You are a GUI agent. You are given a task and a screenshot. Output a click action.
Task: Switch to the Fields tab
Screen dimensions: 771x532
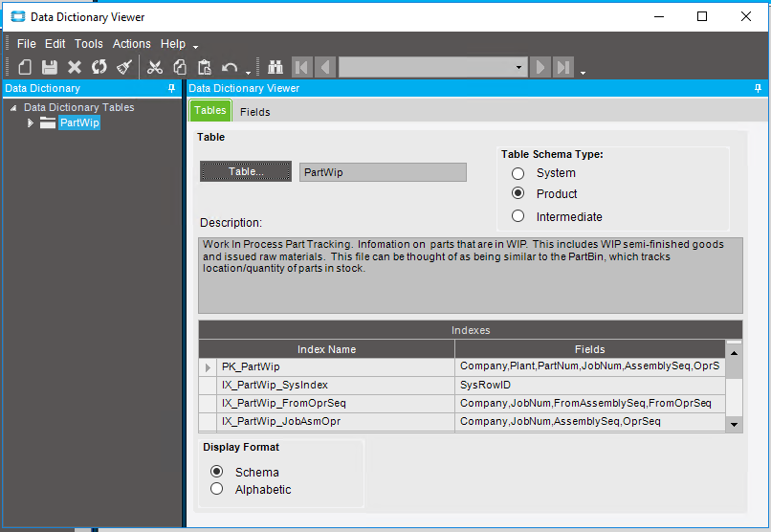pyautogui.click(x=254, y=112)
